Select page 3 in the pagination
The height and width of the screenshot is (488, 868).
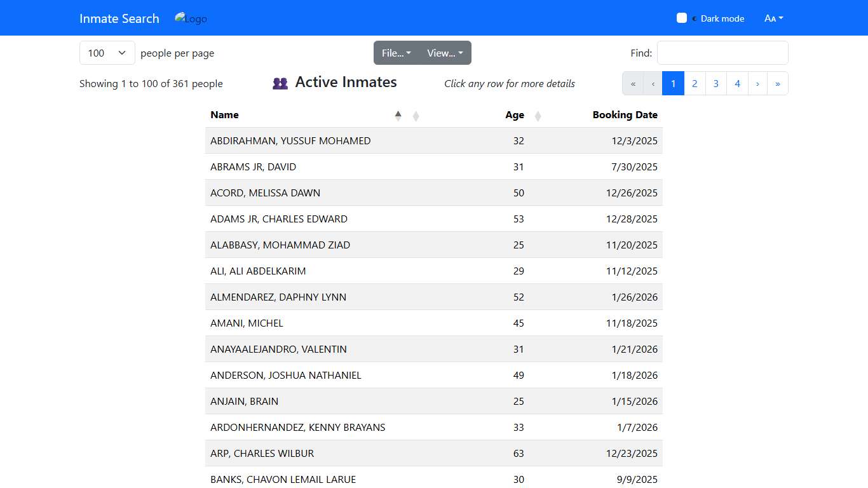tap(715, 83)
